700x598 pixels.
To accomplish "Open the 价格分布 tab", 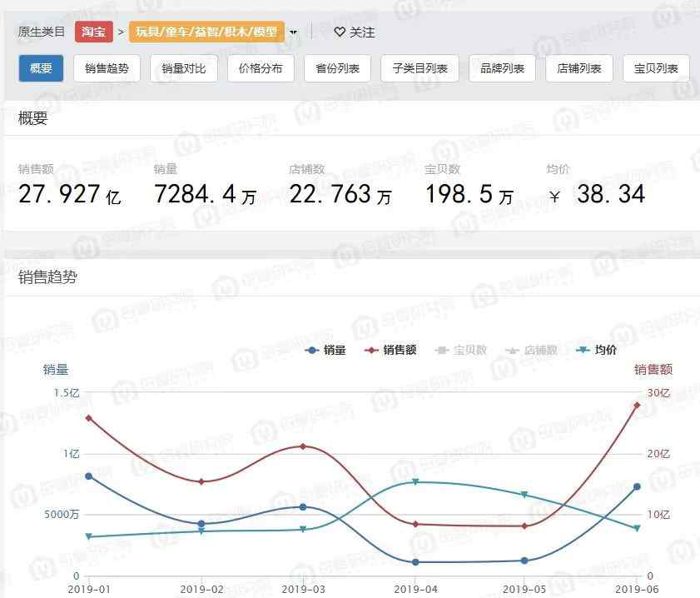I will click(261, 68).
